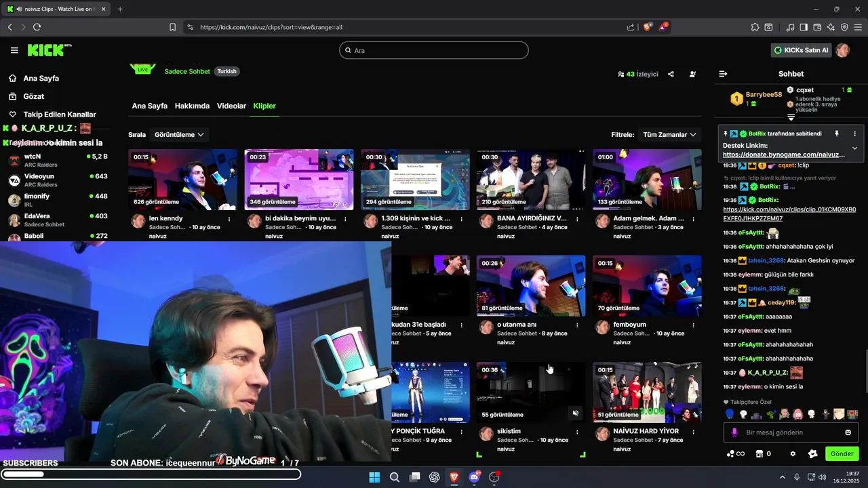868x488 pixels.
Task: Open options for 'bi dakika beynim uyu...' clip
Action: 345,219
